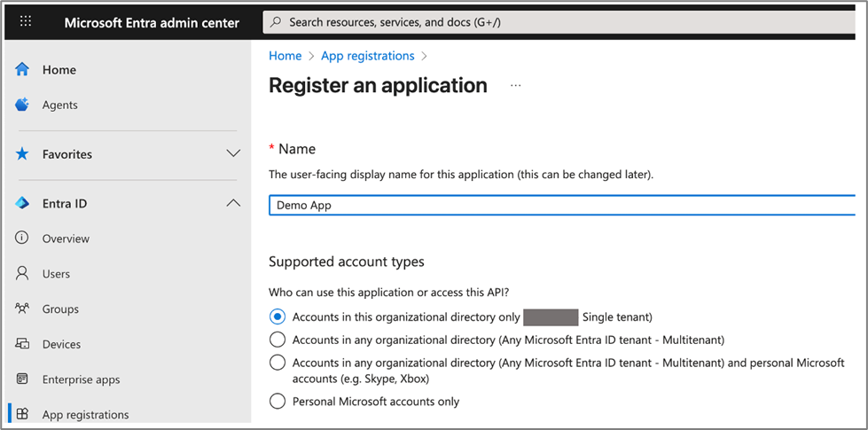Image resolution: width=868 pixels, height=430 pixels.
Task: Open the app launcher waffle icon
Action: click(x=26, y=22)
